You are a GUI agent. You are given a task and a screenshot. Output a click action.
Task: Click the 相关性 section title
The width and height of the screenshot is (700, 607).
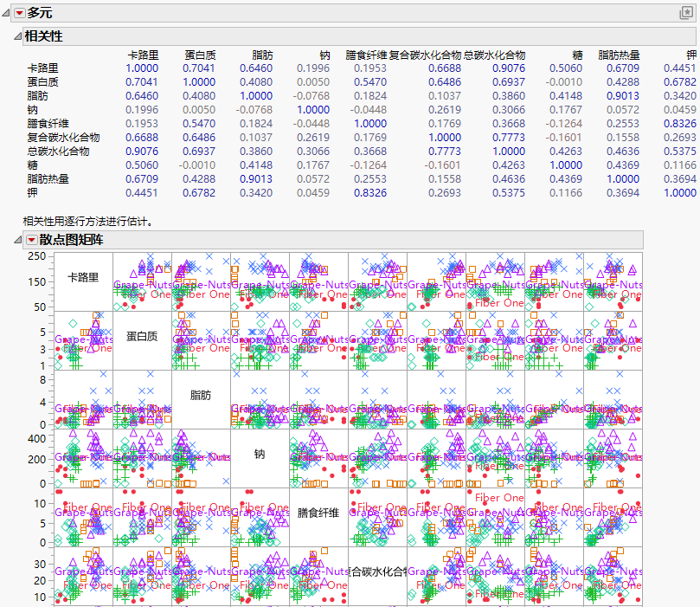43,36
